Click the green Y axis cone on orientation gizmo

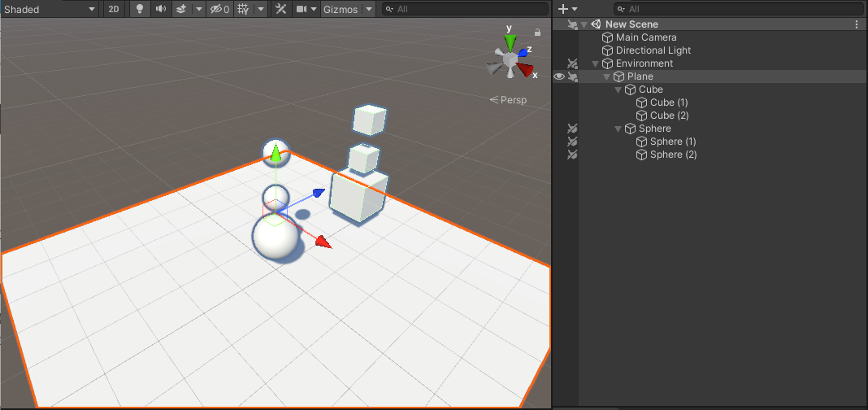pyautogui.click(x=510, y=42)
